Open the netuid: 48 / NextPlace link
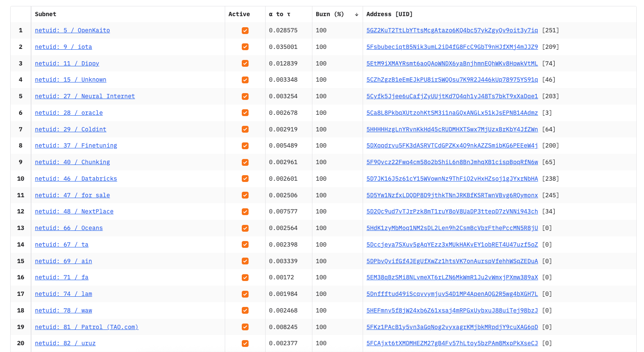The image size is (644, 352). [x=74, y=211]
